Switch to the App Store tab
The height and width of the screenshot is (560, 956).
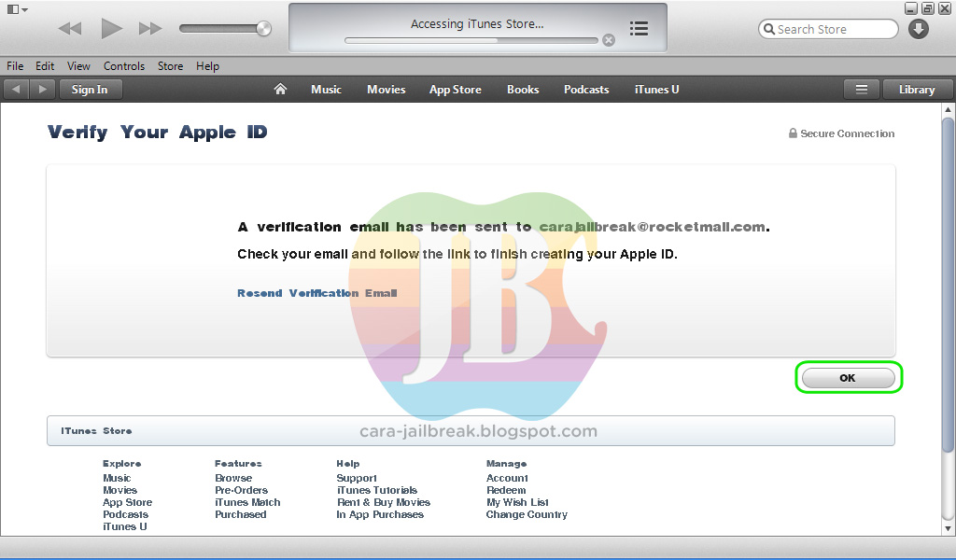click(x=456, y=89)
